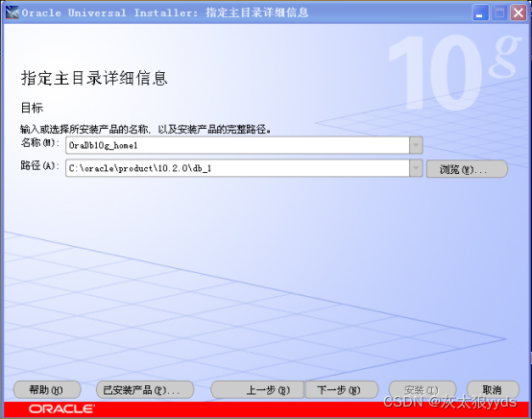Open 帮助 help button
The image size is (532, 419).
point(47,390)
